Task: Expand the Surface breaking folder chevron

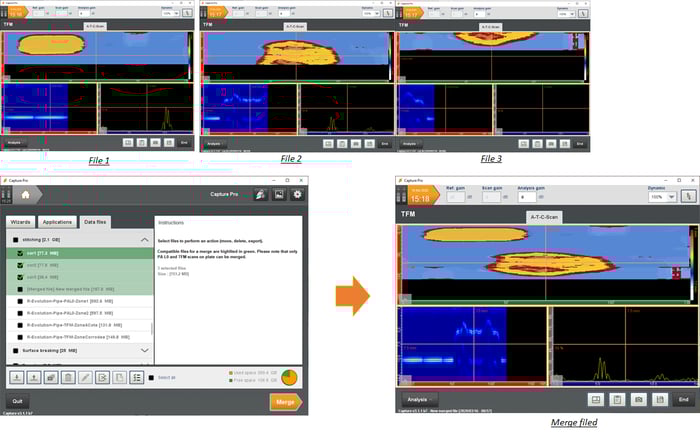Action: click(145, 351)
